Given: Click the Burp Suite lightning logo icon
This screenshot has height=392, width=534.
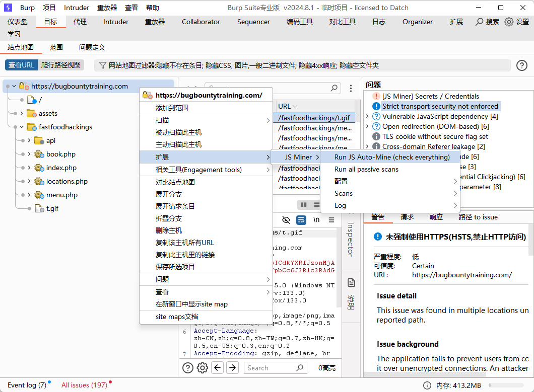Looking at the screenshot, I should click(x=8, y=8).
